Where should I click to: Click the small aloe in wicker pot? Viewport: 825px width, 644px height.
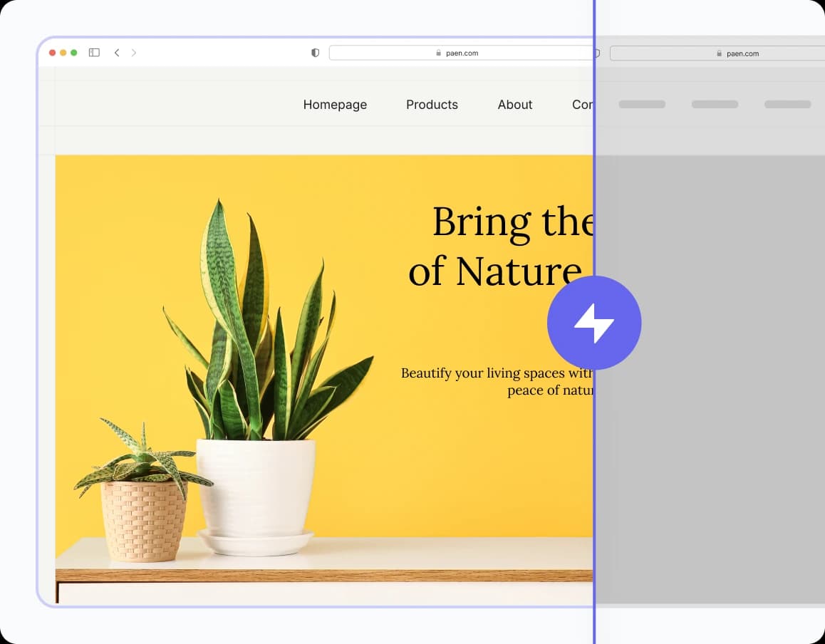142,490
